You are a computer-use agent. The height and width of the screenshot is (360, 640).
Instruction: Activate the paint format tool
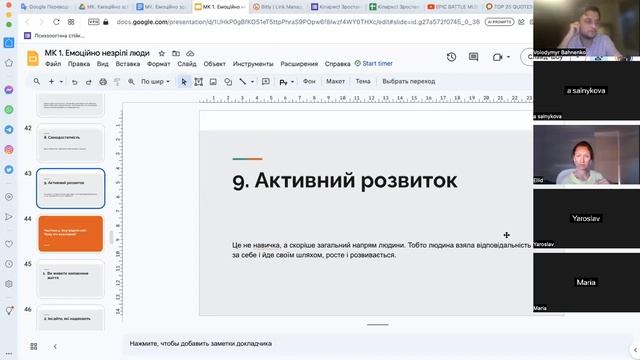pyautogui.click(x=117, y=82)
